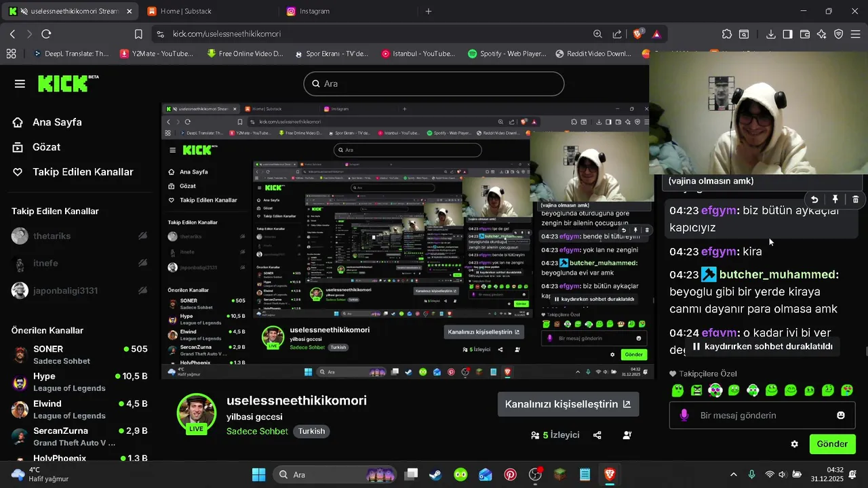868x488 pixels.
Task: Open Spotify - Web Player bookmark
Action: point(507,54)
